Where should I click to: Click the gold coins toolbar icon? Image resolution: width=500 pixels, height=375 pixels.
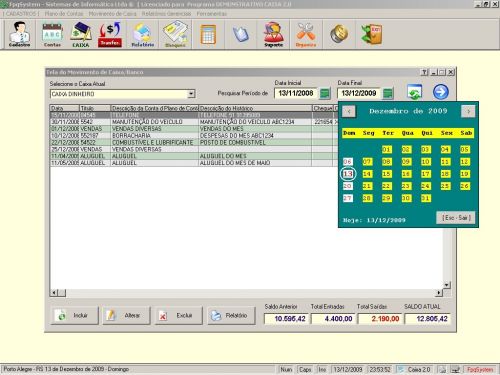[339, 34]
